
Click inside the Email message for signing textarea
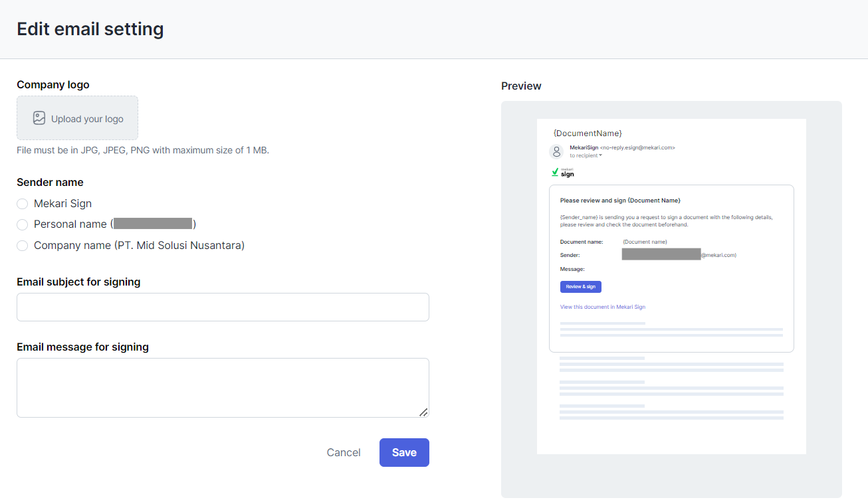223,388
